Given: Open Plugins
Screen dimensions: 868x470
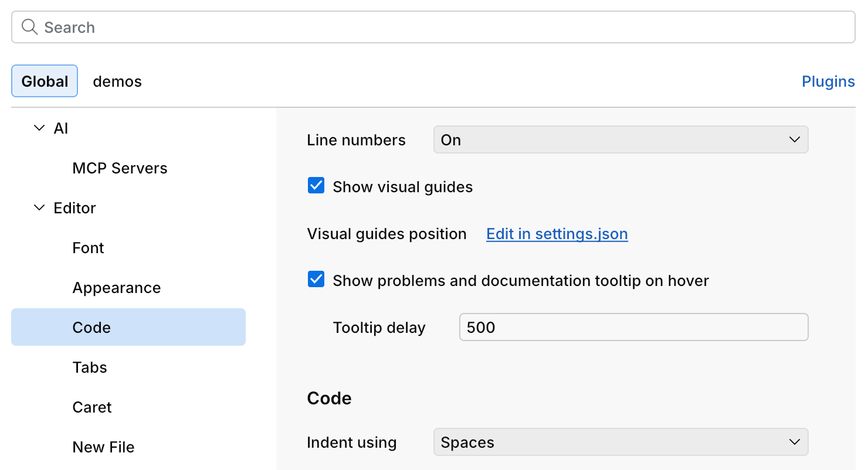Looking at the screenshot, I should tap(828, 81).
